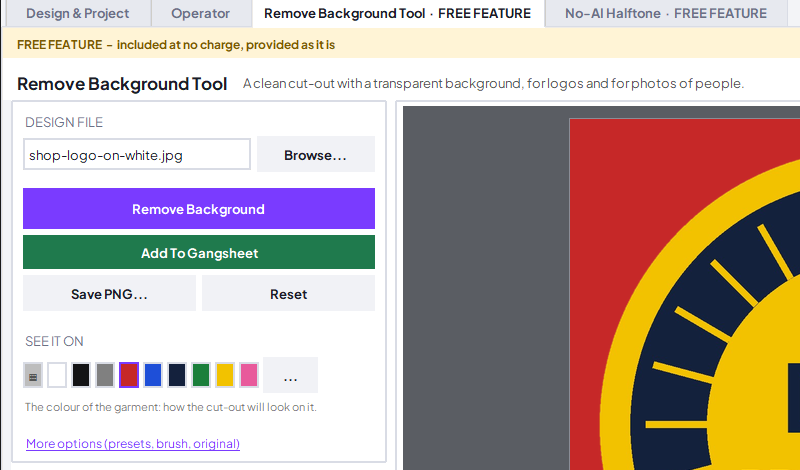Screen dimensions: 800x470
Task: Click the DESIGN FILE label
Action: coord(64,122)
